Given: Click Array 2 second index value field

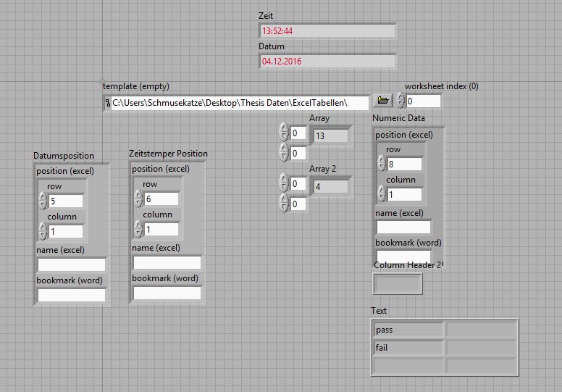Looking at the screenshot, I should 298,204.
